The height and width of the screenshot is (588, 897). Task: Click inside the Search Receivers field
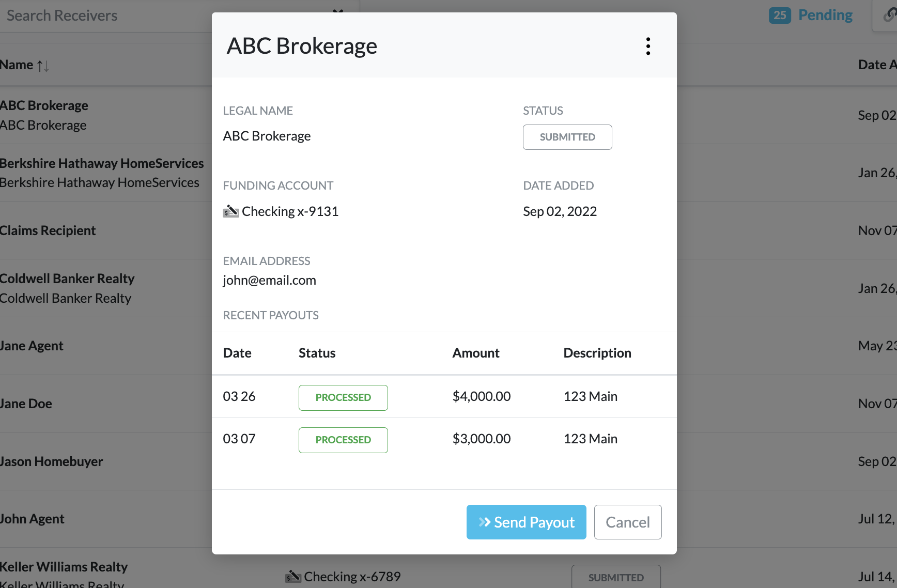pyautogui.click(x=129, y=15)
